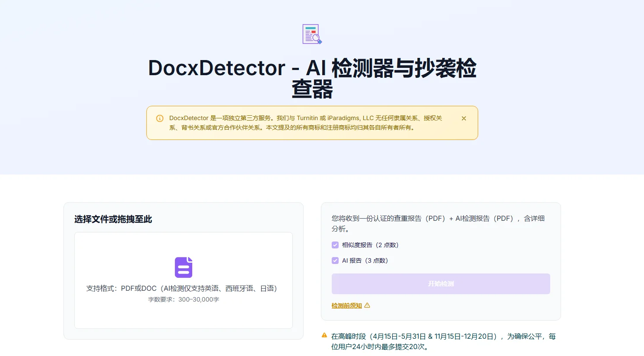Click the peak-hours 24小时内最多提交20次 notice text
The image size is (644, 356).
pos(444,341)
